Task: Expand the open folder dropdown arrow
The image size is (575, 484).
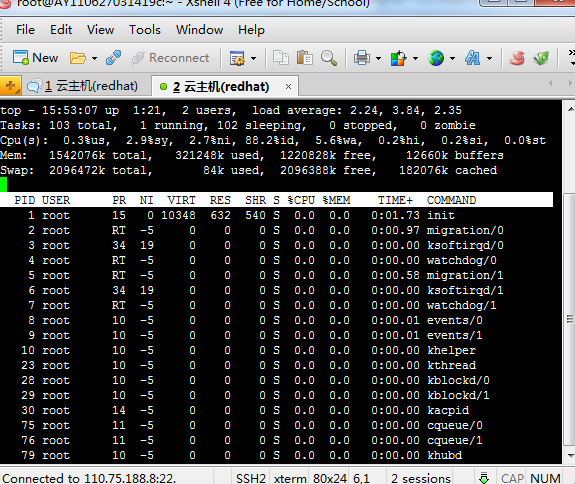Action: pyautogui.click(x=94, y=58)
